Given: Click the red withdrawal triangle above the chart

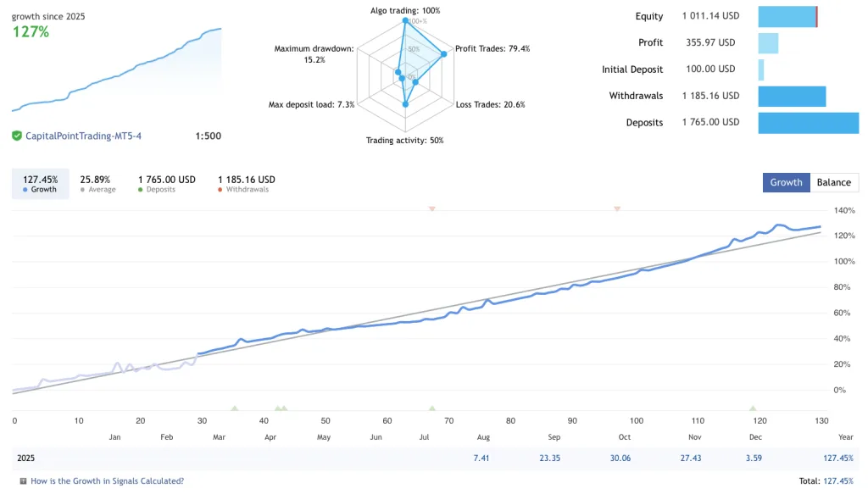Looking at the screenshot, I should [x=432, y=208].
